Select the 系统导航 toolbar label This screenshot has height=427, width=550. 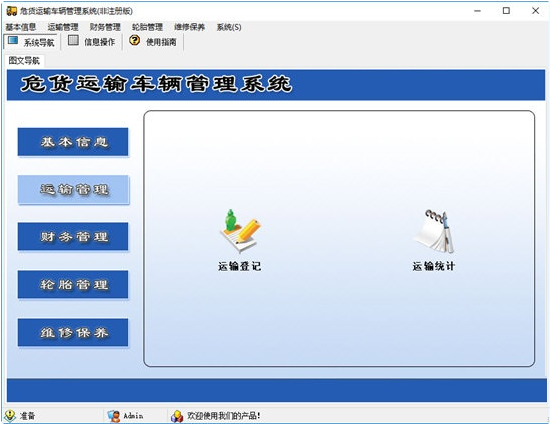39,42
